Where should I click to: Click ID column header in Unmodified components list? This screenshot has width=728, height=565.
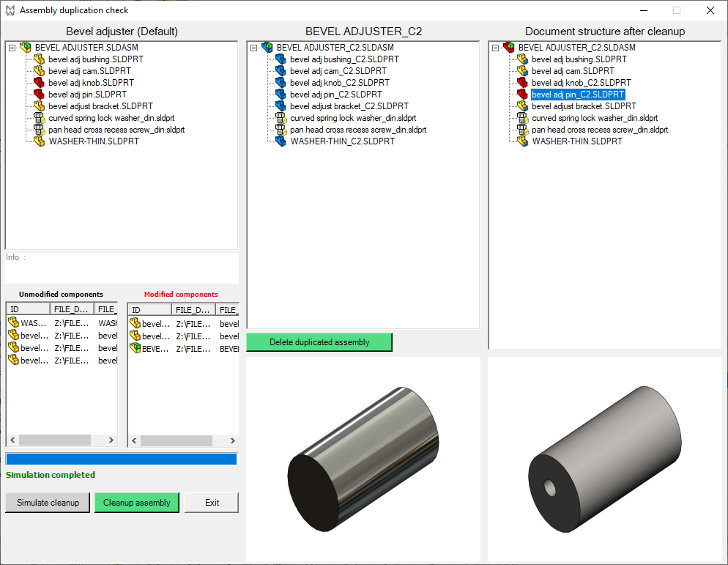(x=28, y=309)
